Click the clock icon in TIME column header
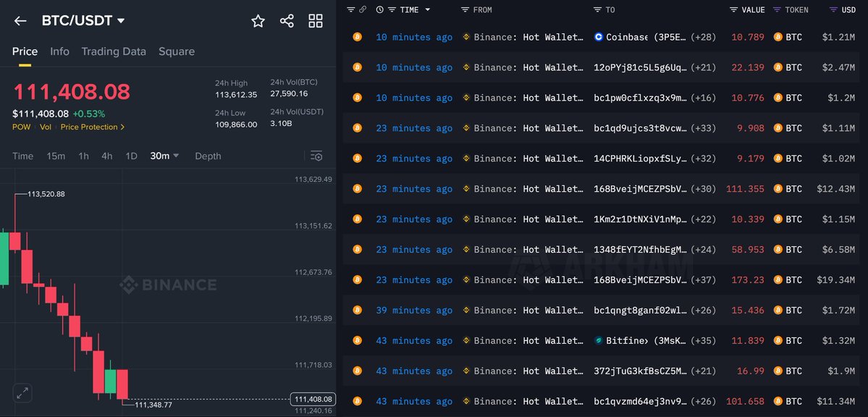 (380, 9)
